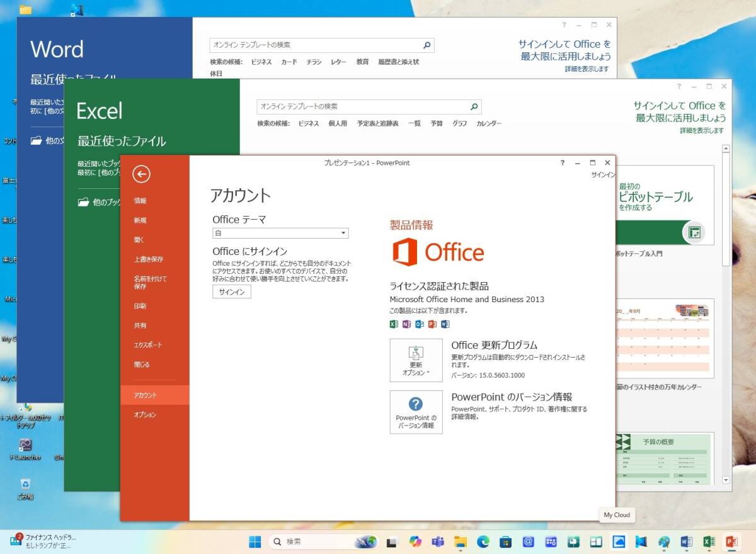Select 印刷 in the PowerPoint backstage menu

[140, 306]
